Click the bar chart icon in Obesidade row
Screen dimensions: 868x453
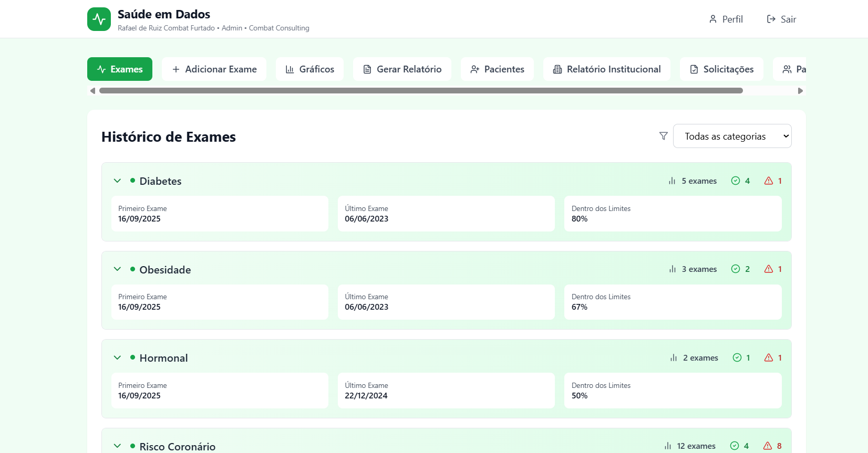(x=673, y=269)
